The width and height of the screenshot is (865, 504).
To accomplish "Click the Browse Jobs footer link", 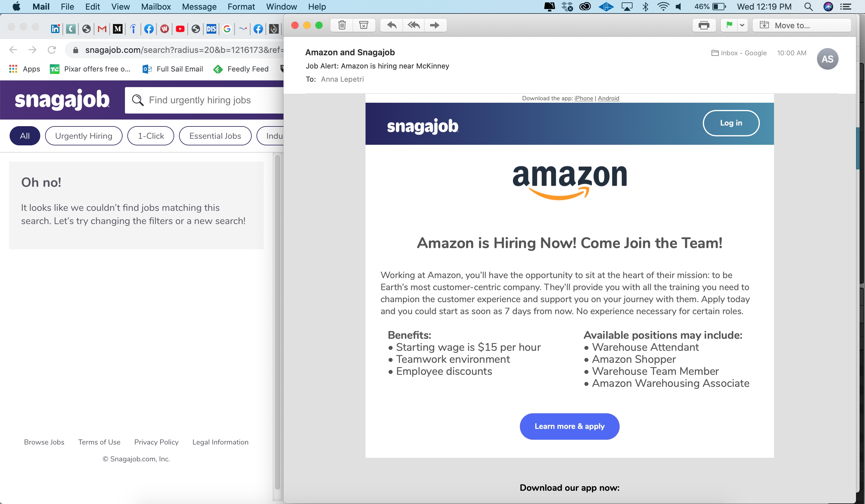I will point(44,442).
